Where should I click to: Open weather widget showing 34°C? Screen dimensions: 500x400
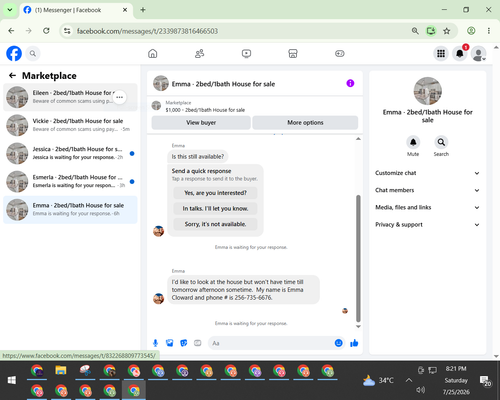[x=378, y=380]
